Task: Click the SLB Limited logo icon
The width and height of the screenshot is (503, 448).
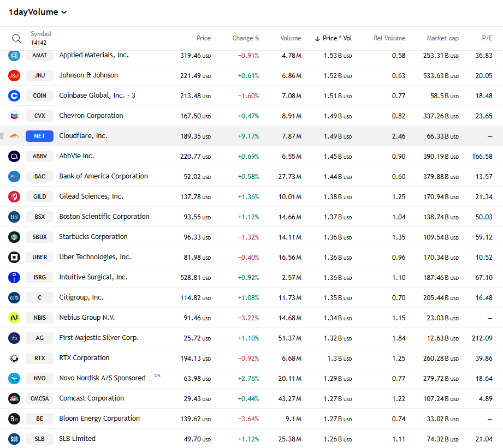Action: (14, 439)
